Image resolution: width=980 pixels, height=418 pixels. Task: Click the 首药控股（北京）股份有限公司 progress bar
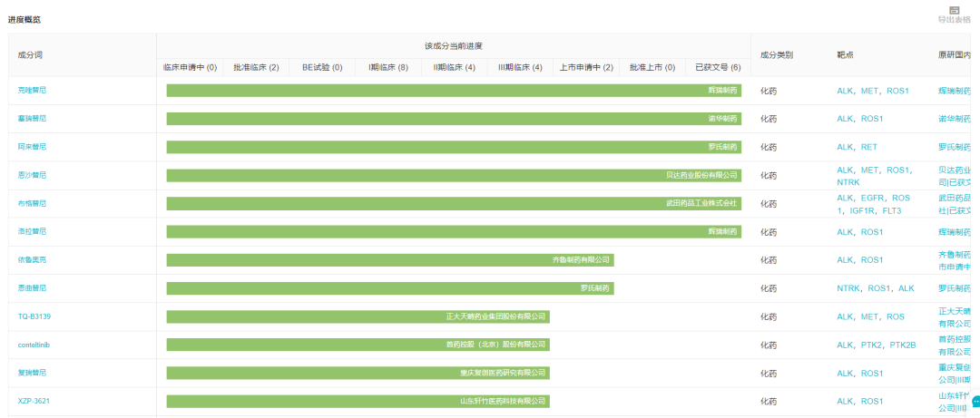point(358,345)
